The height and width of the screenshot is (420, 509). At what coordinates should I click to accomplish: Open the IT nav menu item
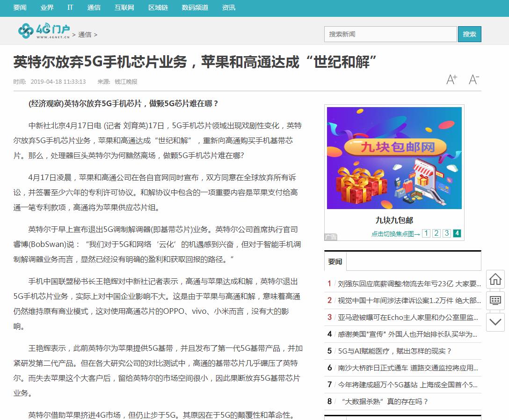pos(70,7)
